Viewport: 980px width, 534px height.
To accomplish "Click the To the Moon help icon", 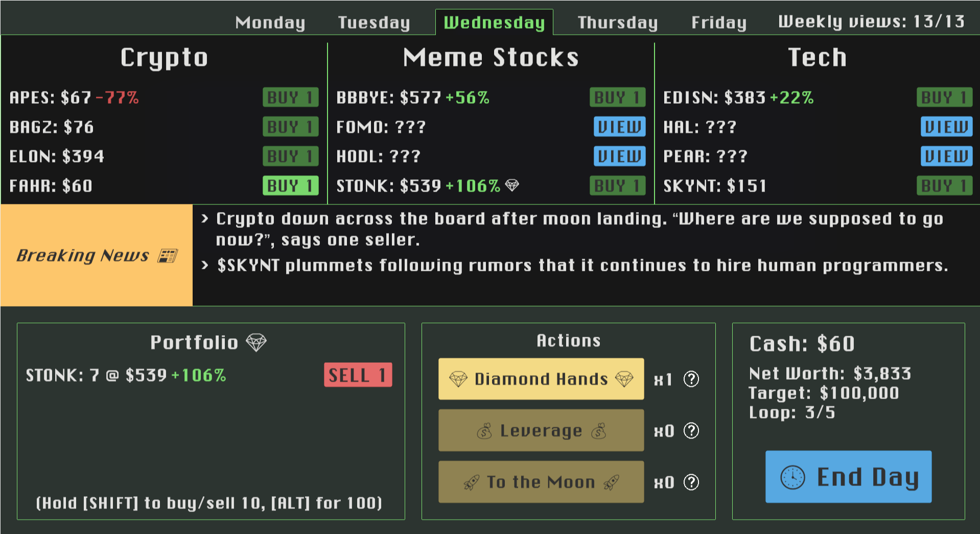I will coord(691,482).
